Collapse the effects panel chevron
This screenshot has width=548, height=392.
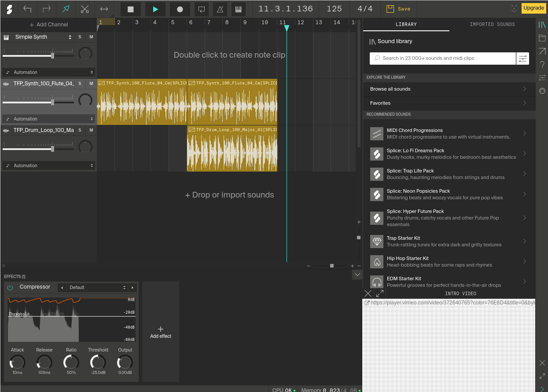pos(357,275)
